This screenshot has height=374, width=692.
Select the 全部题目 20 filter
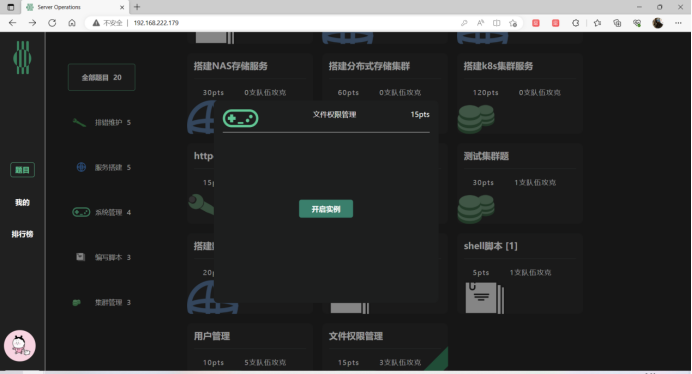[102, 77]
